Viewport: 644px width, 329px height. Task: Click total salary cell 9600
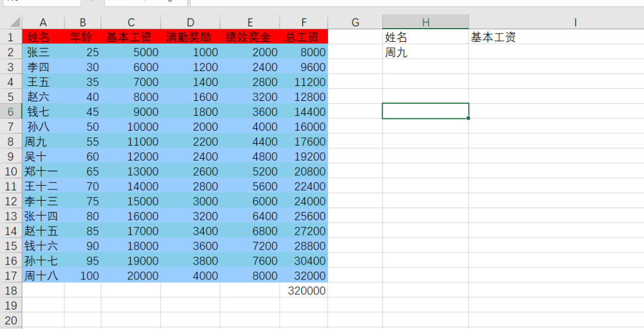click(304, 67)
